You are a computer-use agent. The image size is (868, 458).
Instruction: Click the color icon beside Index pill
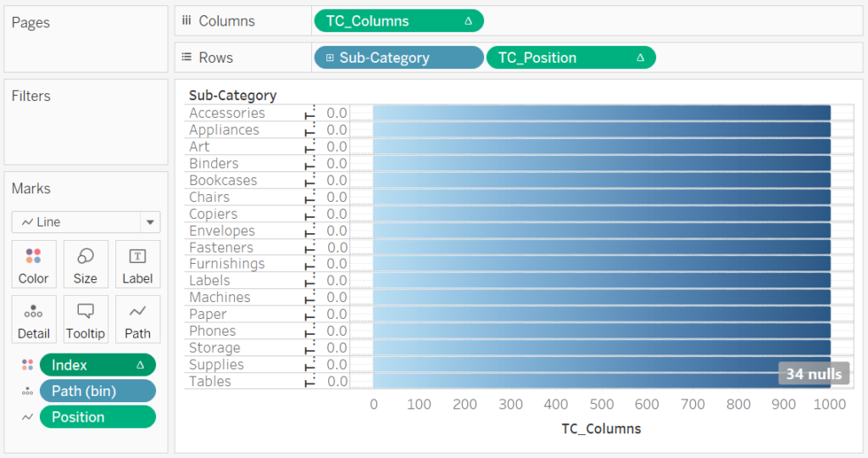(27, 365)
